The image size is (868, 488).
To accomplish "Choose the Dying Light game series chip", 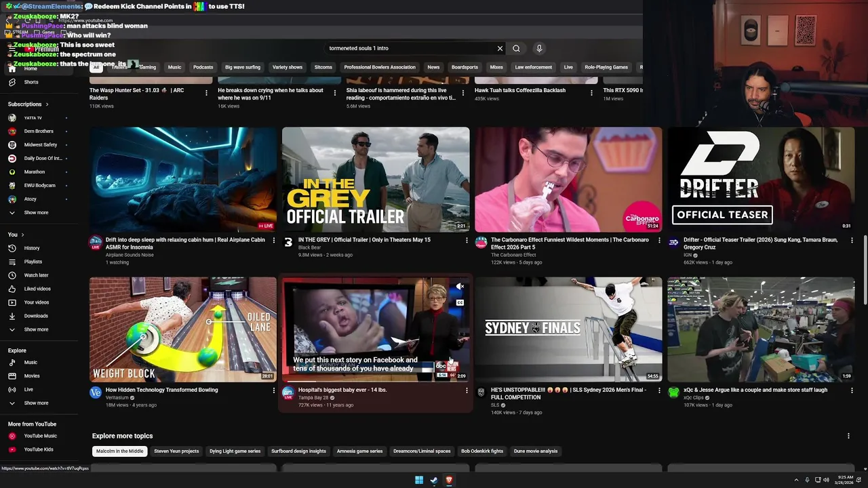I will (235, 451).
